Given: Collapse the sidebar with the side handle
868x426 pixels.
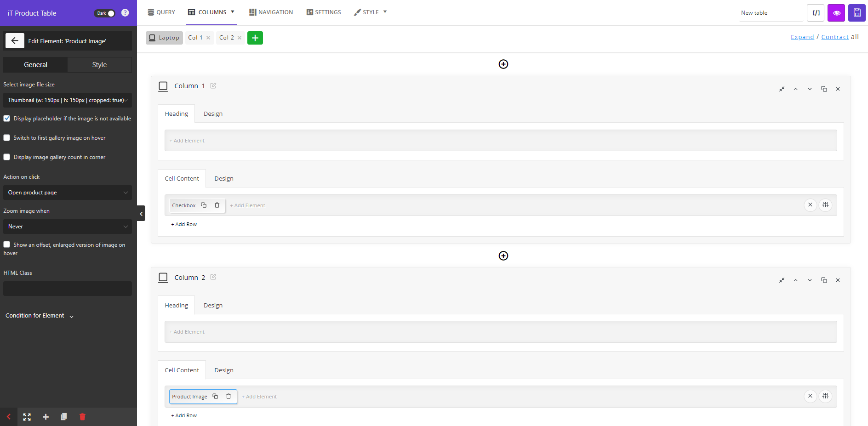Looking at the screenshot, I should coord(141,214).
